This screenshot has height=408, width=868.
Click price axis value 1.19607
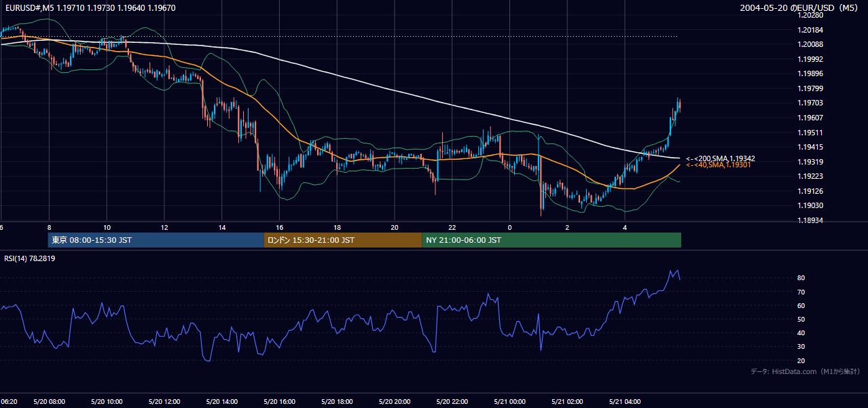810,118
